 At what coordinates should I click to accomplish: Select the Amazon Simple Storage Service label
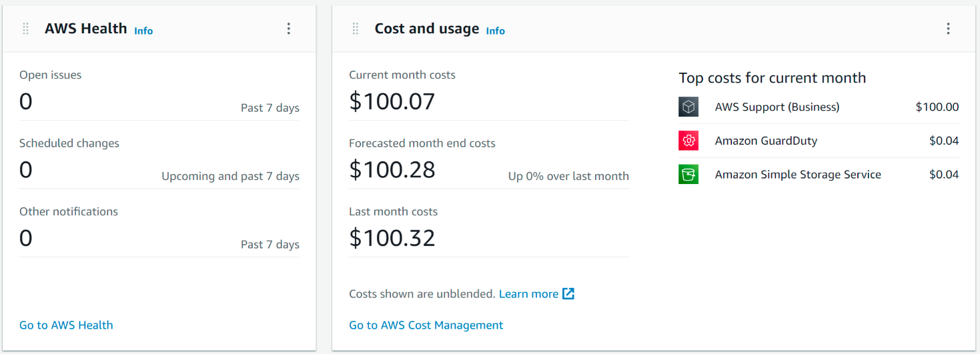(x=798, y=175)
